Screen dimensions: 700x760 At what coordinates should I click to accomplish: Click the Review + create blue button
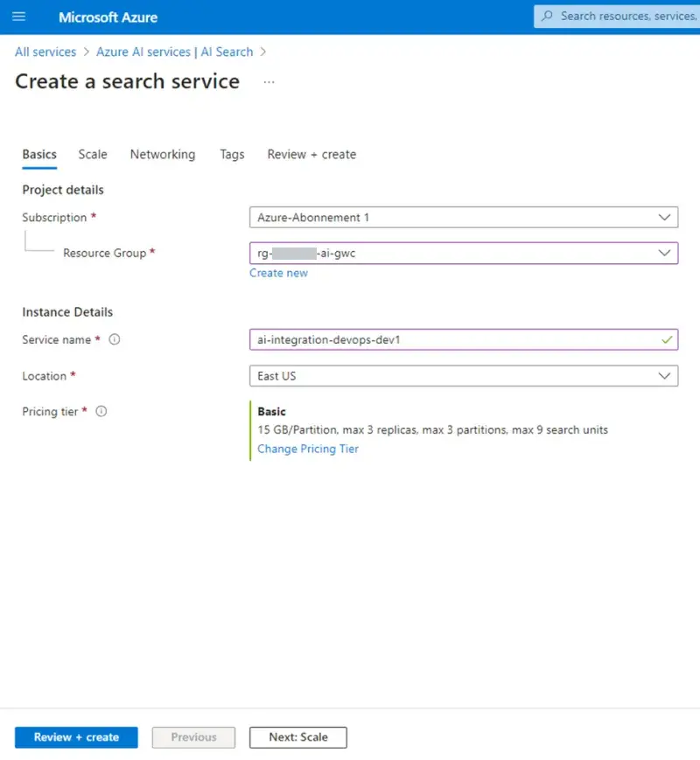tap(76, 737)
